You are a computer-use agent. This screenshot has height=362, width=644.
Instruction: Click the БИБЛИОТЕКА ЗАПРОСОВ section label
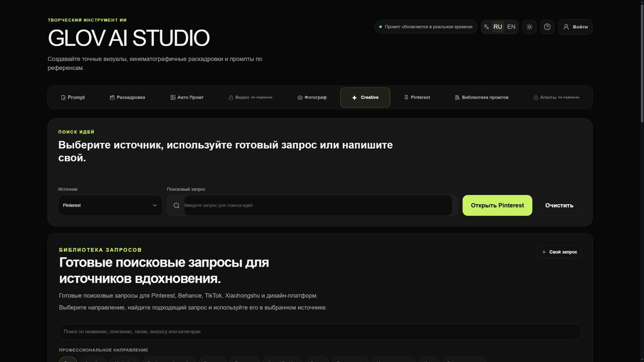[100, 250]
